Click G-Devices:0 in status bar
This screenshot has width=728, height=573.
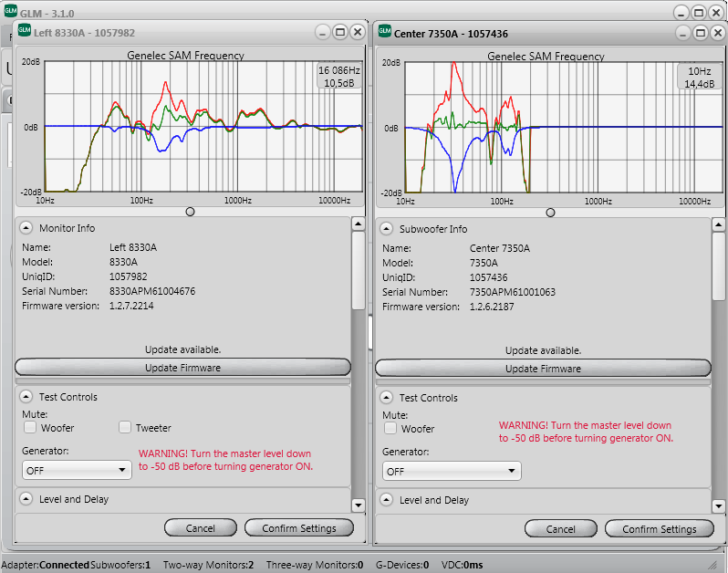pos(402,565)
